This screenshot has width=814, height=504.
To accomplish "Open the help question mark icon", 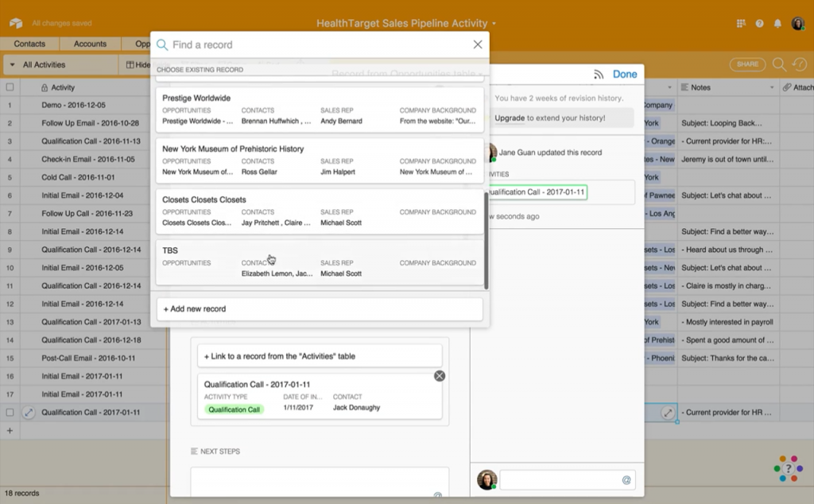I will point(760,24).
